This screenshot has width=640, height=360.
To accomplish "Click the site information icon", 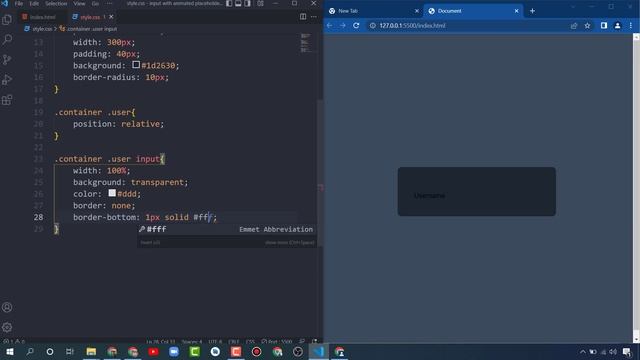I will click(x=373, y=25).
